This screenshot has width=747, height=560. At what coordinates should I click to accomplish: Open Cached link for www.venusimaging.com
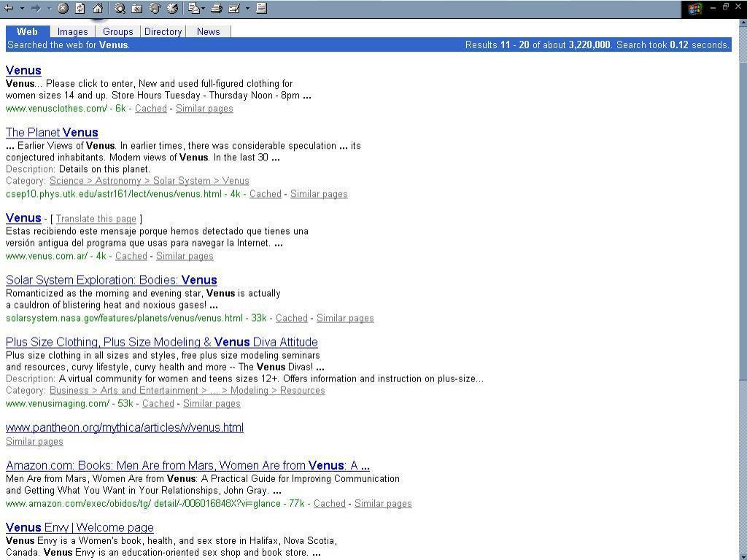coord(158,404)
